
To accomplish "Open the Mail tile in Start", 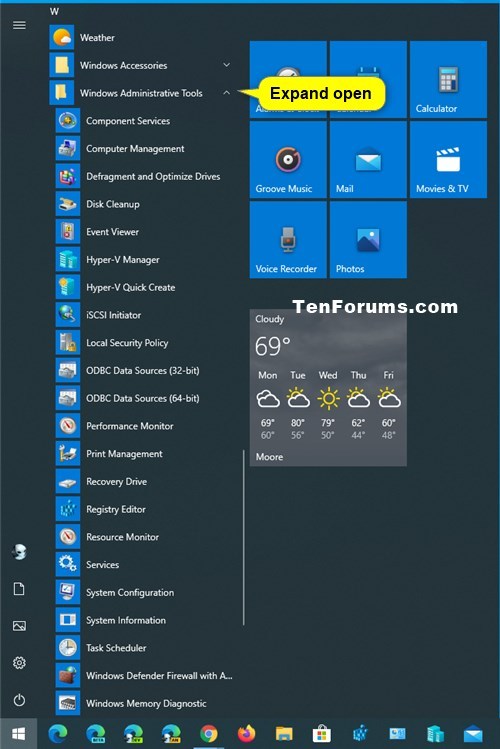I will pyautogui.click(x=368, y=160).
